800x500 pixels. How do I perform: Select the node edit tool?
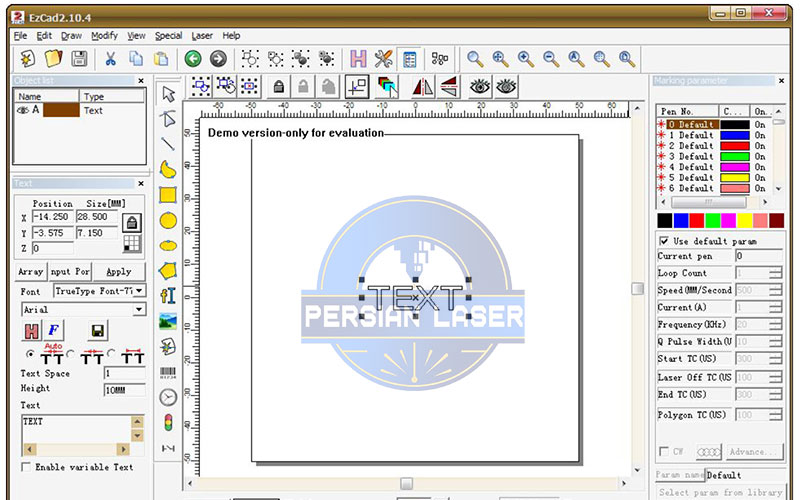click(168, 119)
